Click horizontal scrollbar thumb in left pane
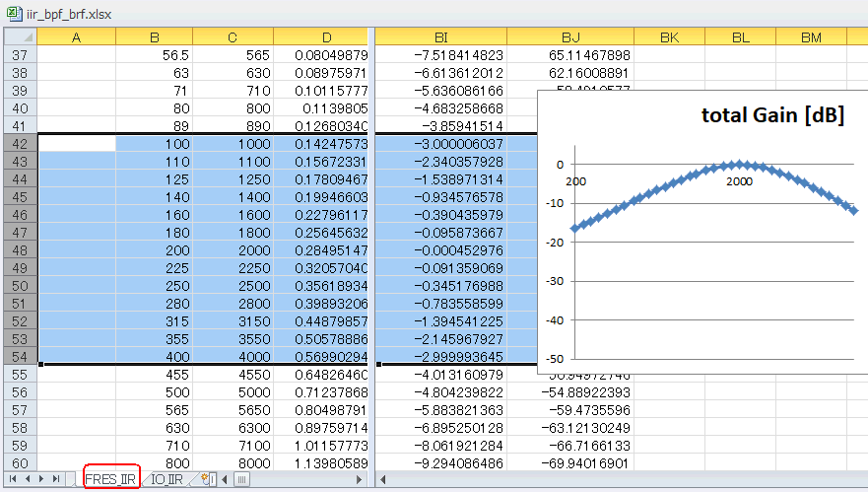The height and width of the screenshot is (492, 868). (242, 479)
